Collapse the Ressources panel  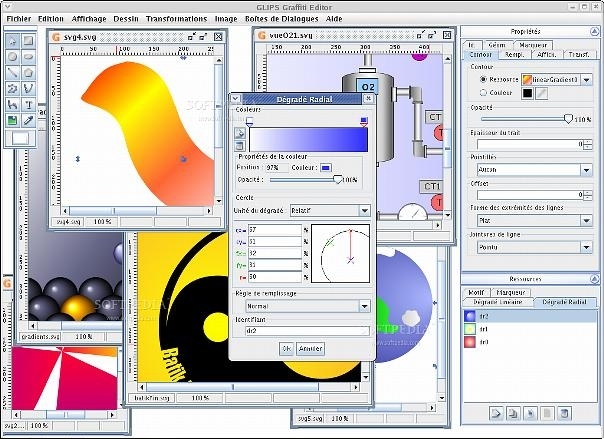point(594,278)
